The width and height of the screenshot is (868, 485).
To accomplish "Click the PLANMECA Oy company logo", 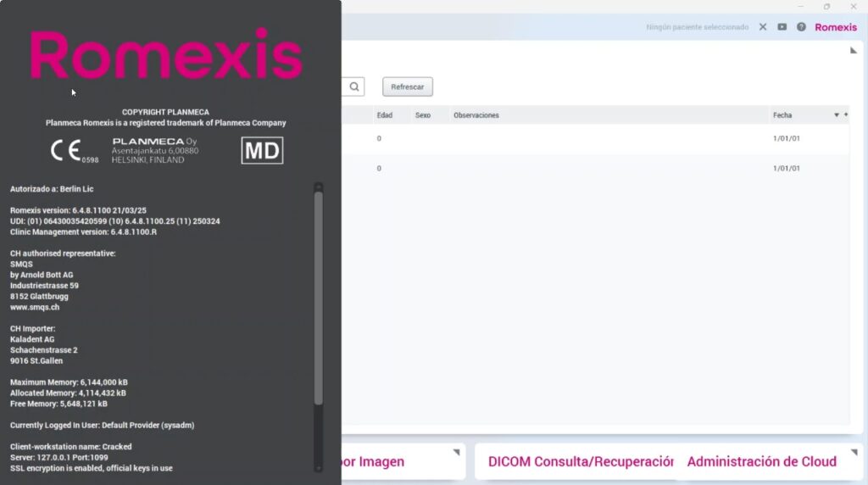I will pyautogui.click(x=154, y=151).
